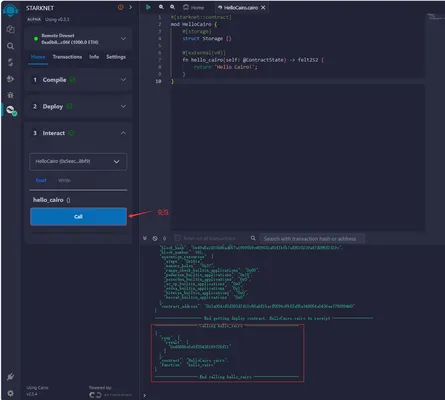Click the contract_address line in terminal

pyautogui.click(x=258, y=306)
